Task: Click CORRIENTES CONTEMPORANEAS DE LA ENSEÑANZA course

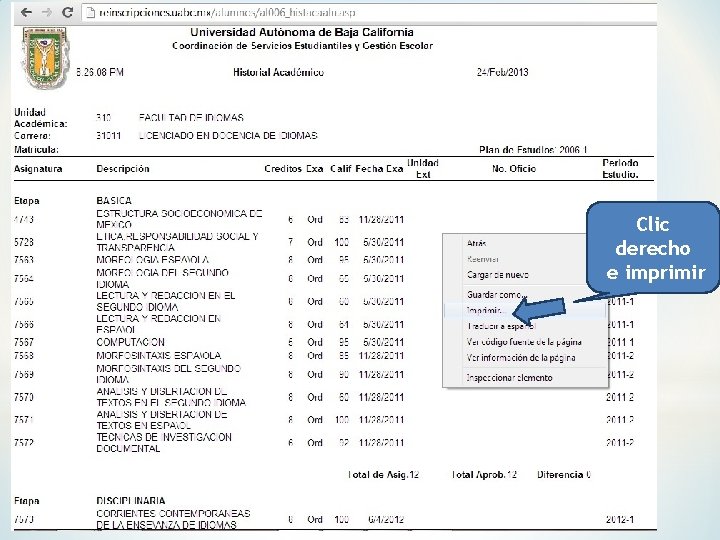Action: click(173, 519)
